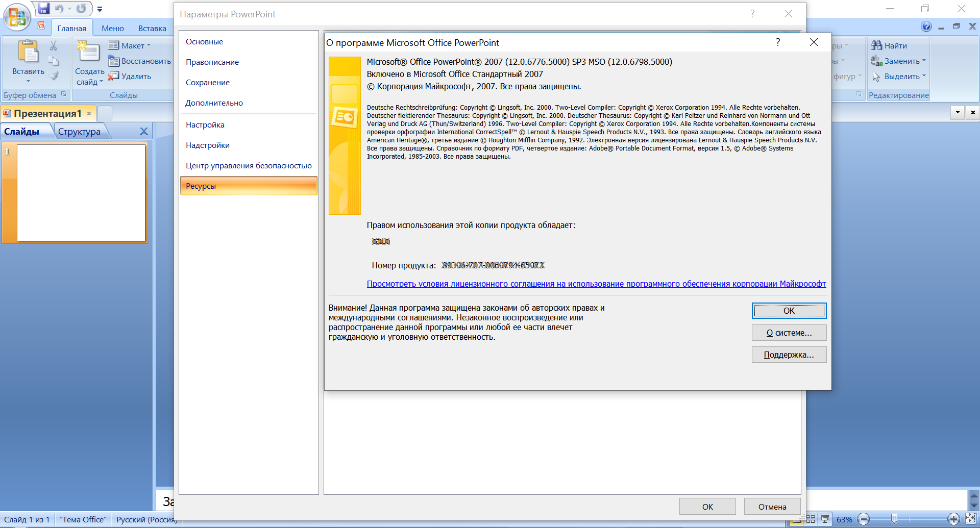Image resolution: width=980 pixels, height=528 pixels.
Task: Click "Тема Office" in status bar
Action: pos(83,520)
